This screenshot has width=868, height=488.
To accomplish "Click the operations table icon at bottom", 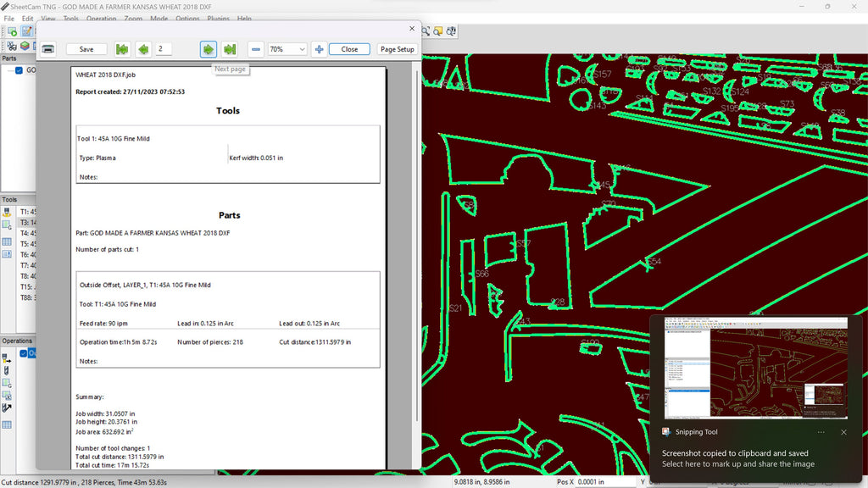I will (7, 425).
